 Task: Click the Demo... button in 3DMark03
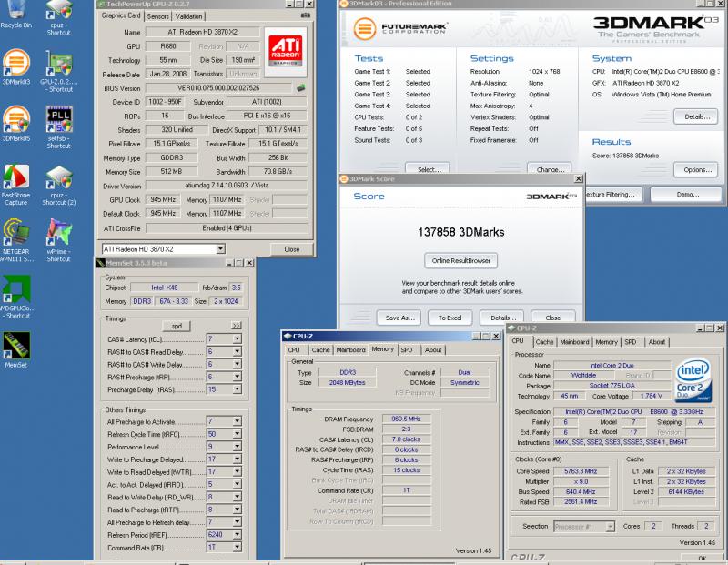[688, 195]
